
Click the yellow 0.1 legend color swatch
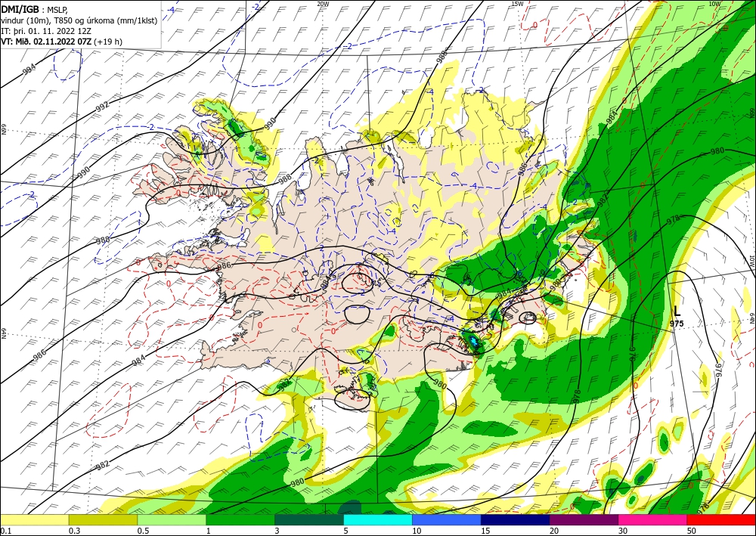pyautogui.click(x=34, y=520)
